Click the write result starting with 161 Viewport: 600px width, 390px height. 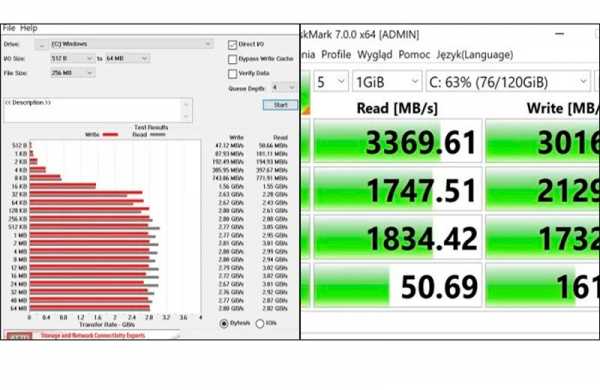coord(543,286)
